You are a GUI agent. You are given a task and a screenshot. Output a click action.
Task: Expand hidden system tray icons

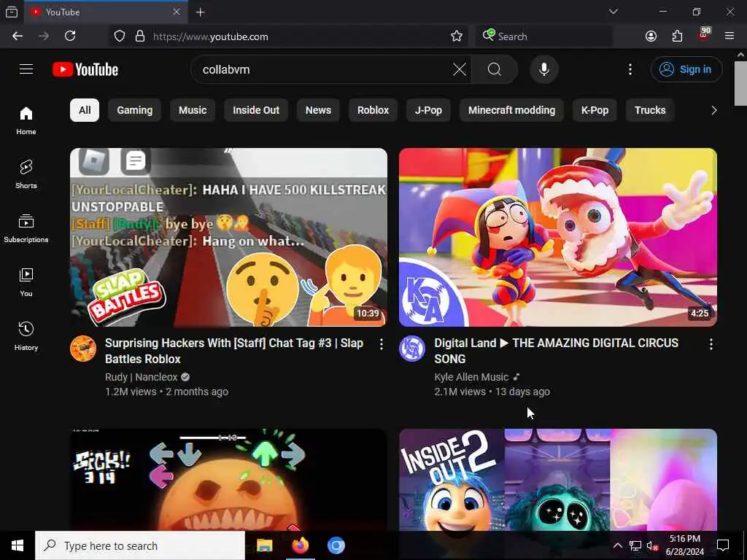pos(617,545)
